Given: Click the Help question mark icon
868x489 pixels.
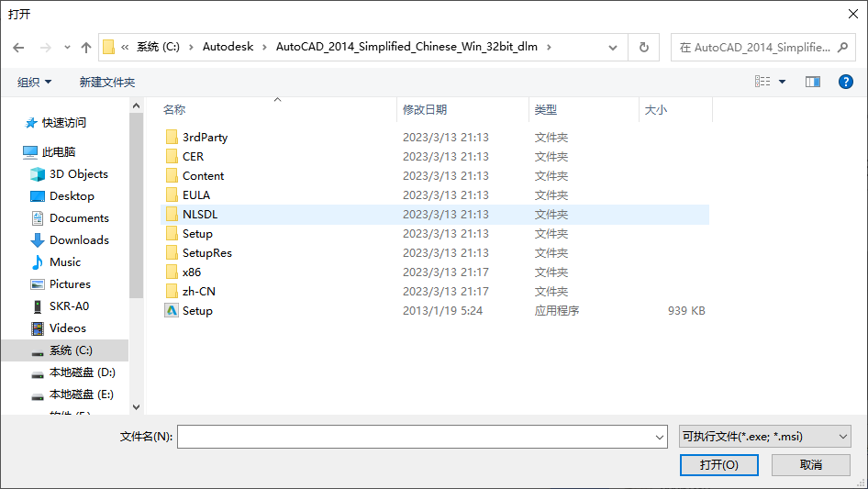Looking at the screenshot, I should (846, 82).
